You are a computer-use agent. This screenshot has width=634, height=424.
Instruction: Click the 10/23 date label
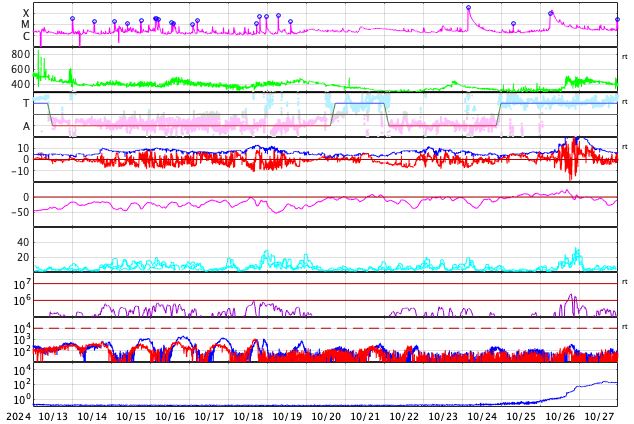pyautogui.click(x=443, y=416)
